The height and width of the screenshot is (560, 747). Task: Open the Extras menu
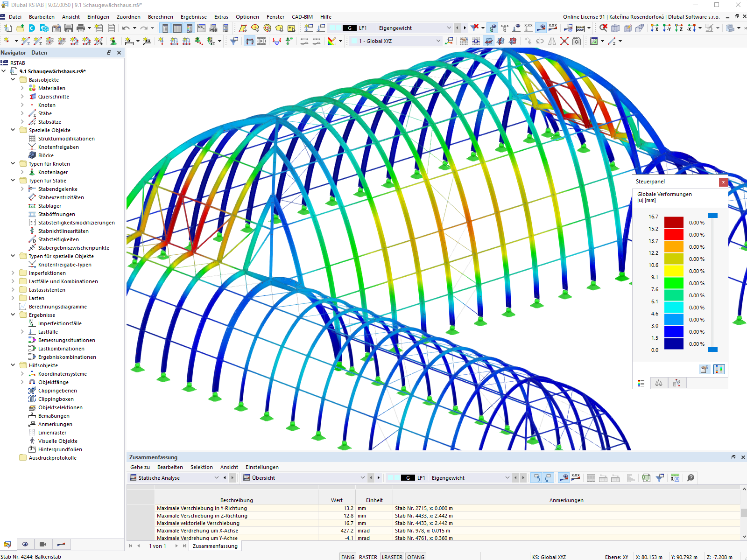tap(221, 17)
